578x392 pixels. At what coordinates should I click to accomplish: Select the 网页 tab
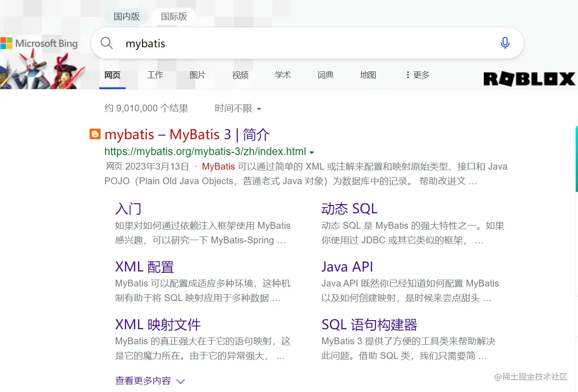click(x=112, y=75)
